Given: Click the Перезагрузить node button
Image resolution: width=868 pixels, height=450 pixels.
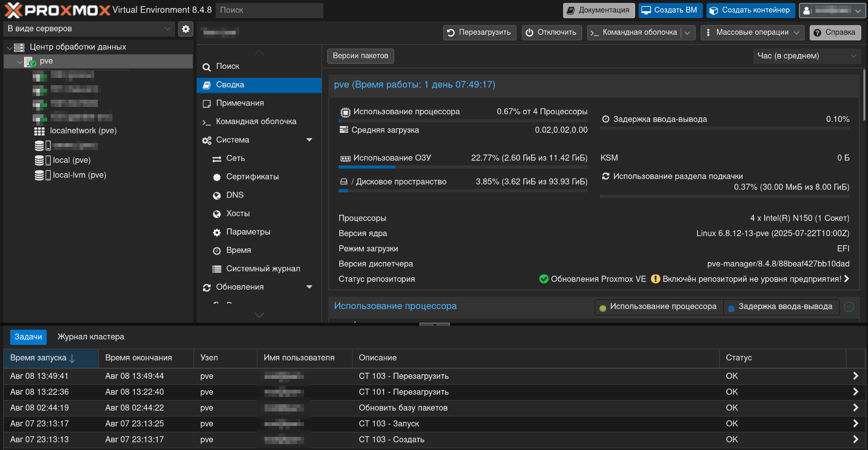Looking at the screenshot, I should pyautogui.click(x=479, y=33).
